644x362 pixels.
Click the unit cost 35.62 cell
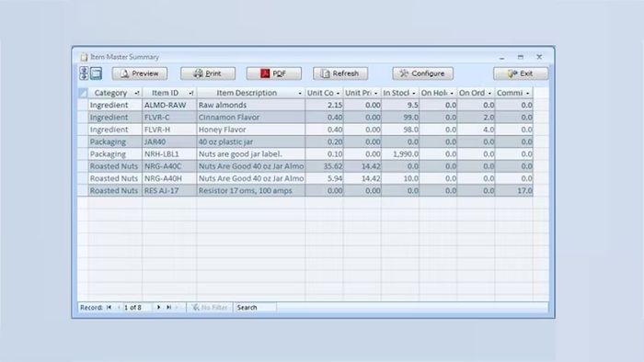325,166
